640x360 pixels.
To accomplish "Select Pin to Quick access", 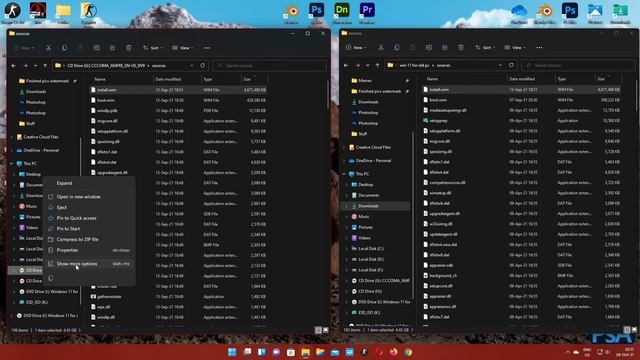I will tap(89, 218).
